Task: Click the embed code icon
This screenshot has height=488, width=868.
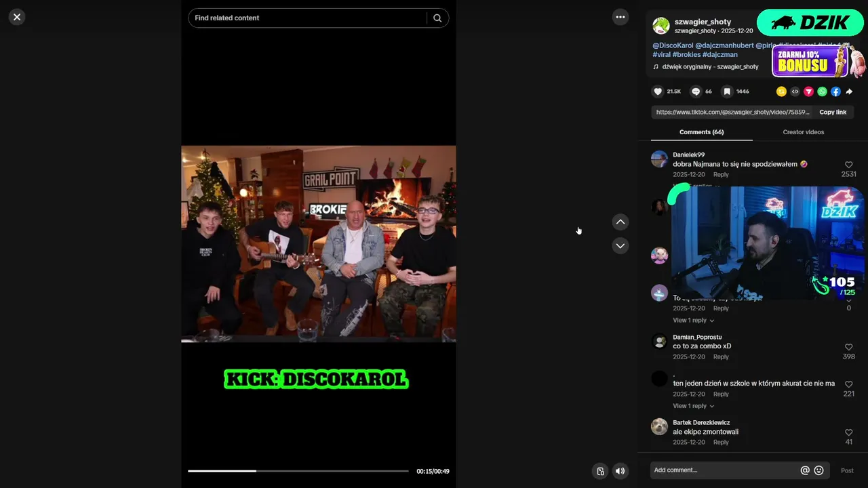Action: click(x=795, y=91)
